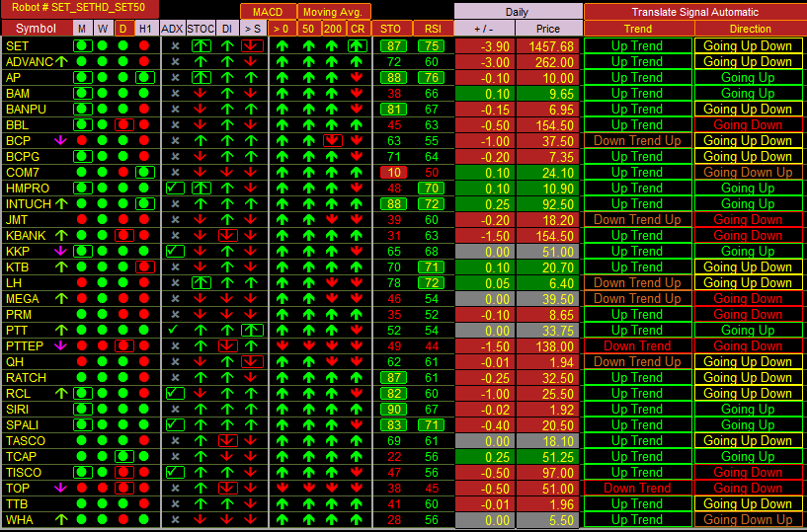
Task: Click BCP's Down Trend Up cell
Action: tap(638, 140)
